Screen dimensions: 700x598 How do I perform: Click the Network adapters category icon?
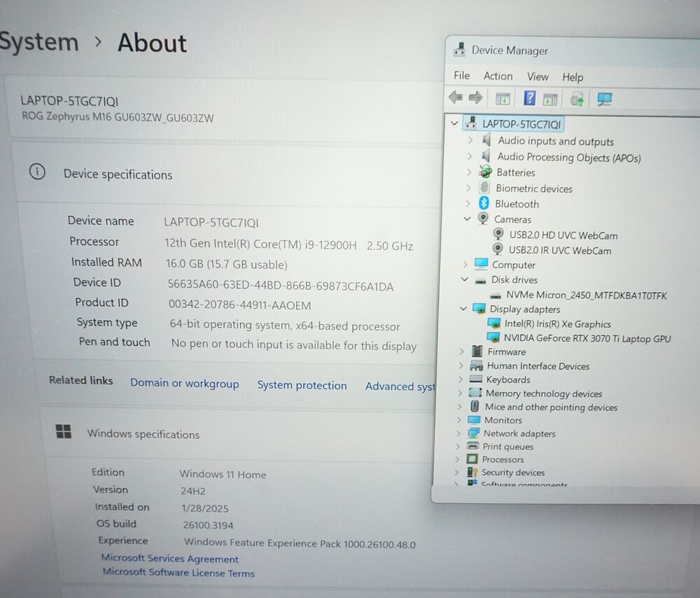click(473, 432)
